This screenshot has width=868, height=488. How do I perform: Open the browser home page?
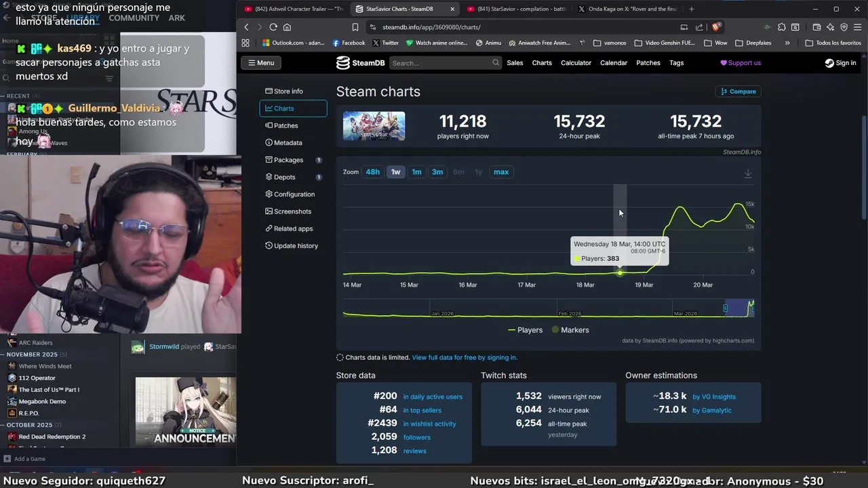[x=287, y=27]
